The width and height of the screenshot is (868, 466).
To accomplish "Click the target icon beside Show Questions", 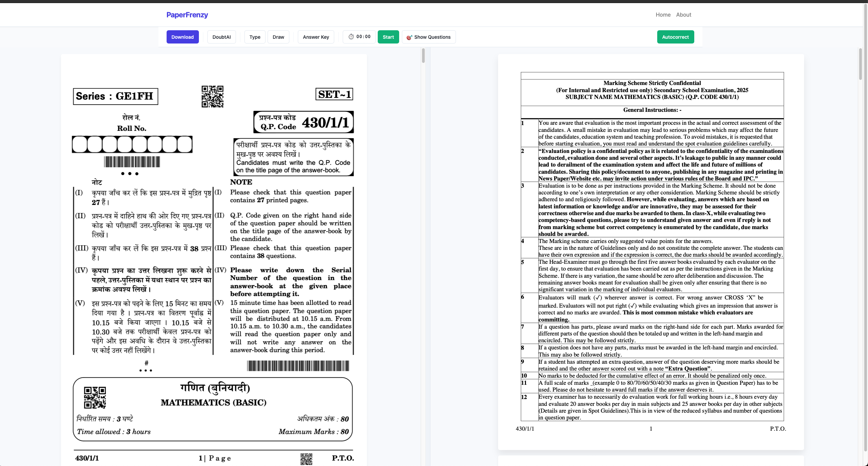I will point(409,37).
